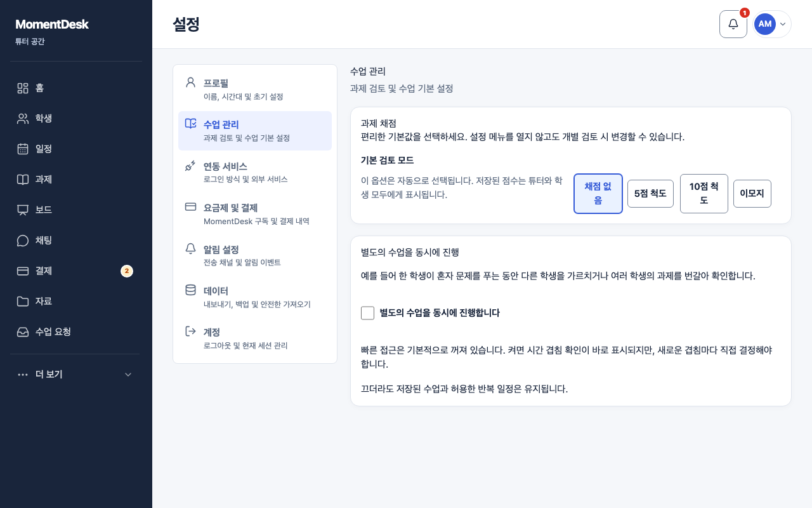
Task: Open the 연동 서비스 settings section
Action: [x=255, y=173]
